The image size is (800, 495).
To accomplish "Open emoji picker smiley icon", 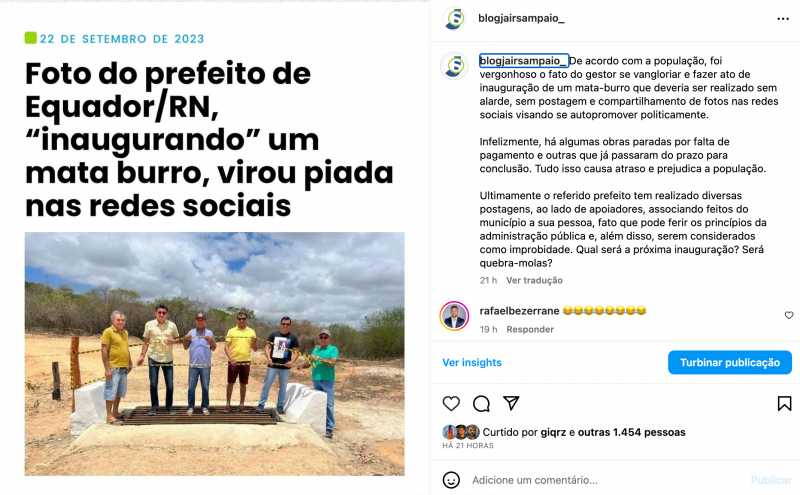I will pyautogui.click(x=451, y=480).
